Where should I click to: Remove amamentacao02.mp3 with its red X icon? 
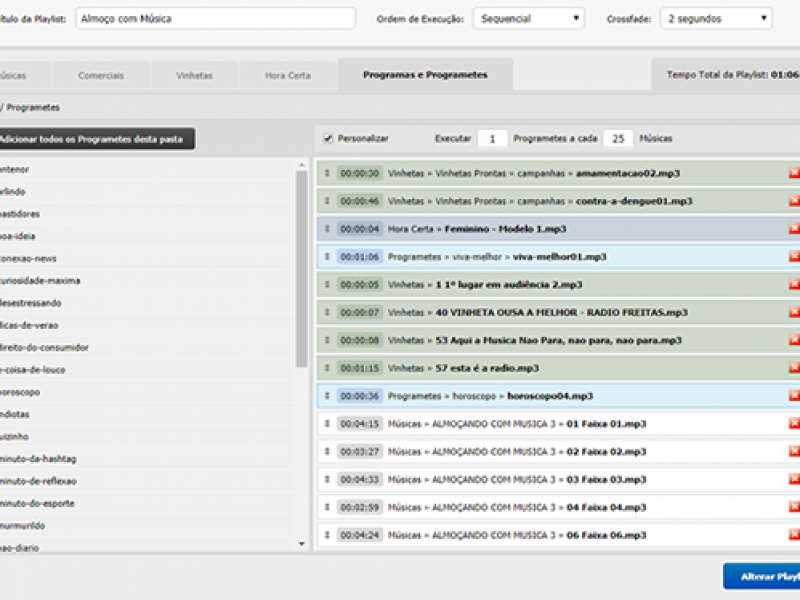pos(794,173)
